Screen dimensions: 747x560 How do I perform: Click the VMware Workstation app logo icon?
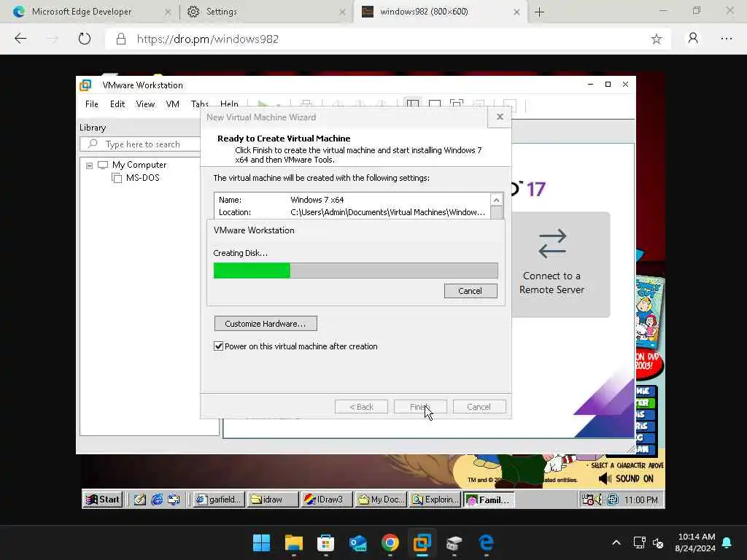click(x=86, y=85)
